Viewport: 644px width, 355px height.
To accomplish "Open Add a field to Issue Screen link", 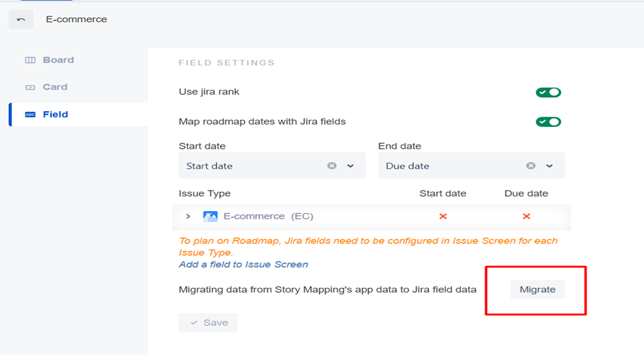I will (243, 265).
